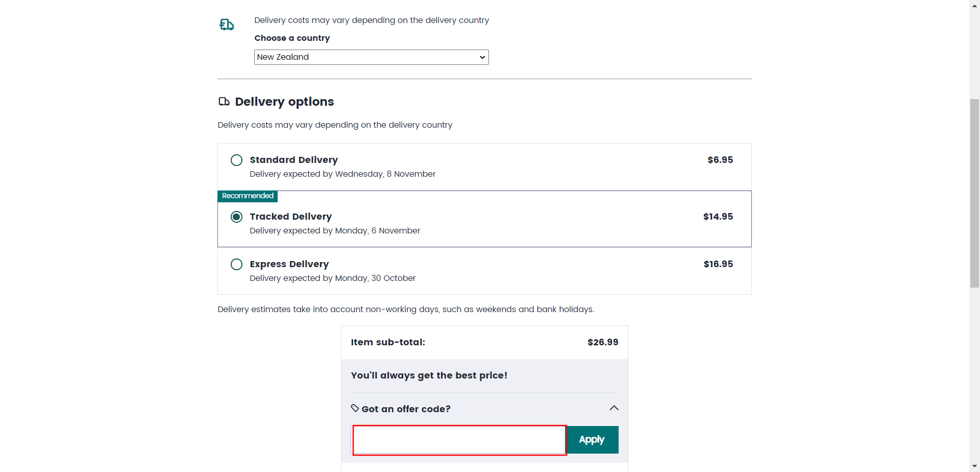
Task: Click the scrollbar down arrow
Action: click(x=974, y=466)
